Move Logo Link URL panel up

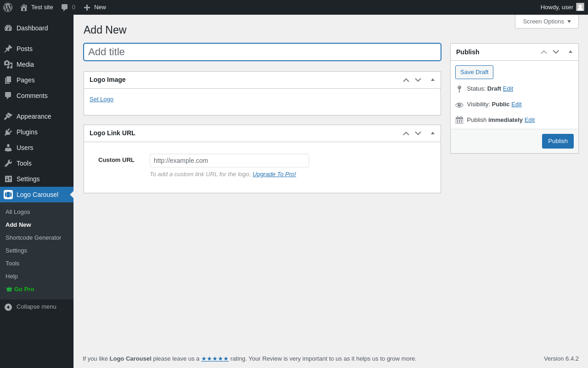coord(406,133)
